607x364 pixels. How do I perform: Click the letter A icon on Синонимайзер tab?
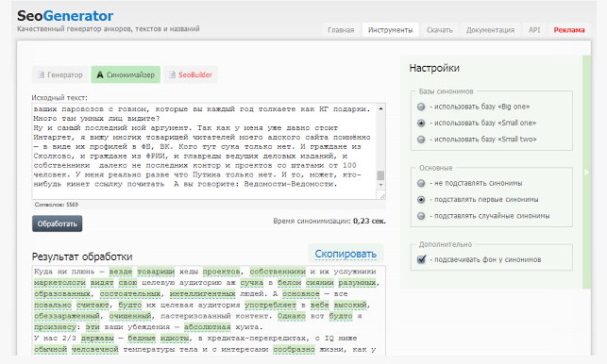(100, 74)
